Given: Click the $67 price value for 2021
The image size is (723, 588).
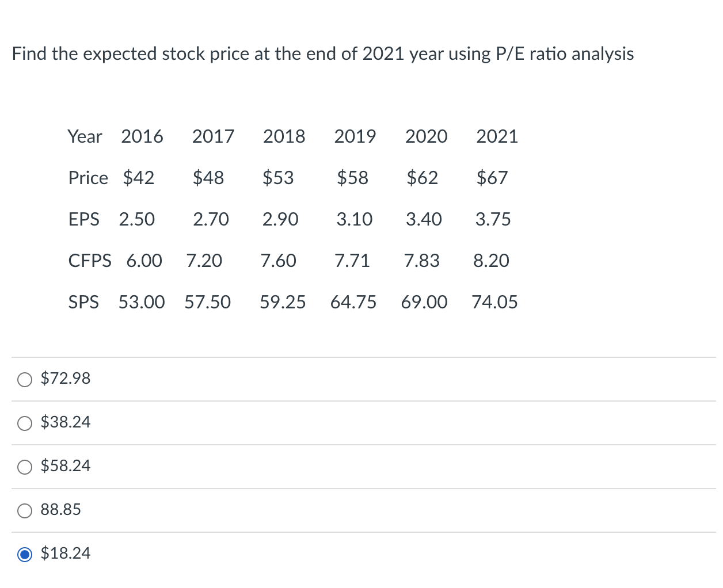Looking at the screenshot, I should pyautogui.click(x=492, y=178).
